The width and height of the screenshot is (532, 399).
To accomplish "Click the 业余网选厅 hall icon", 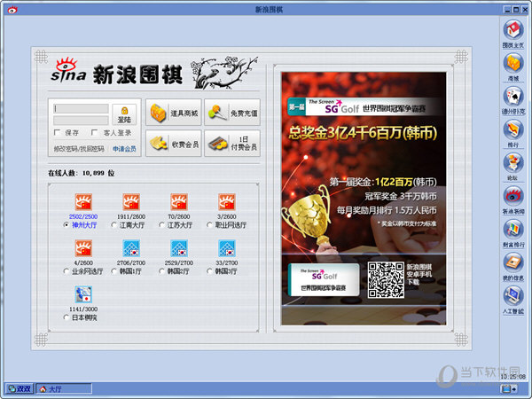I will (83, 248).
